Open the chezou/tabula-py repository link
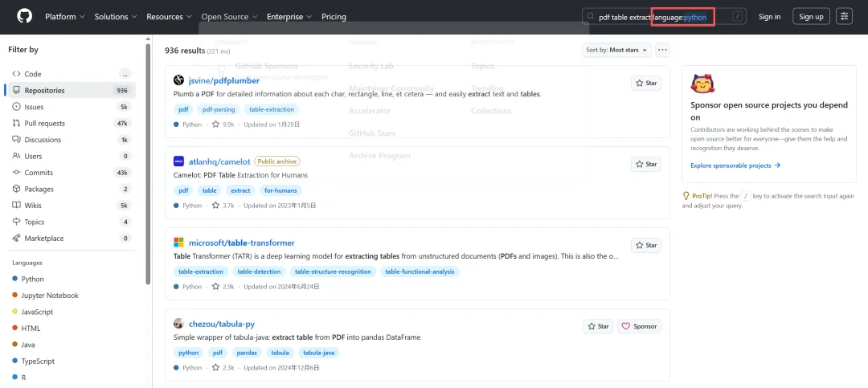 tap(222, 324)
